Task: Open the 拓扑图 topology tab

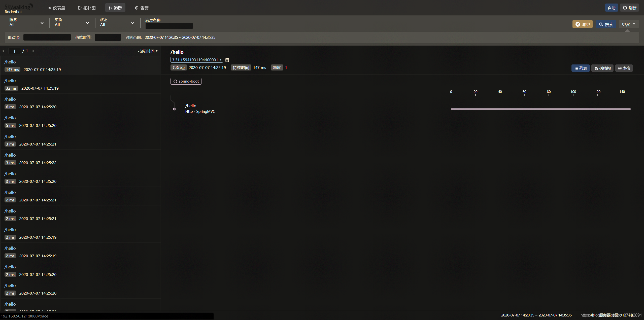Action: [x=87, y=8]
